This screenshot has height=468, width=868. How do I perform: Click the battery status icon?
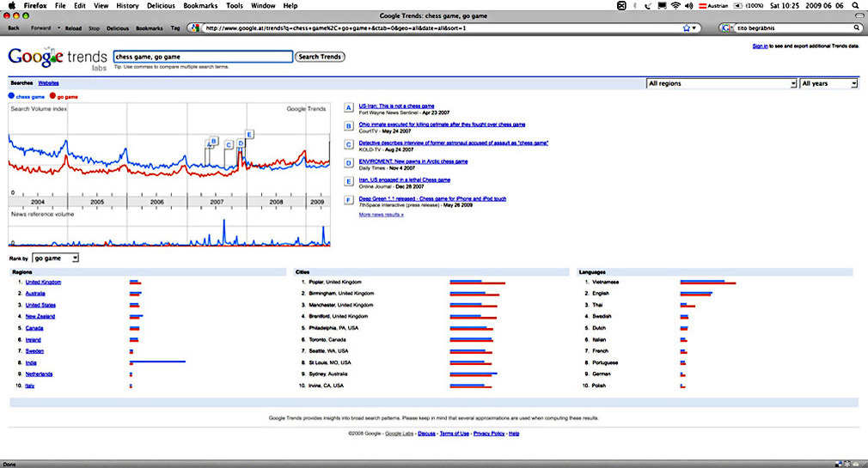738,5
